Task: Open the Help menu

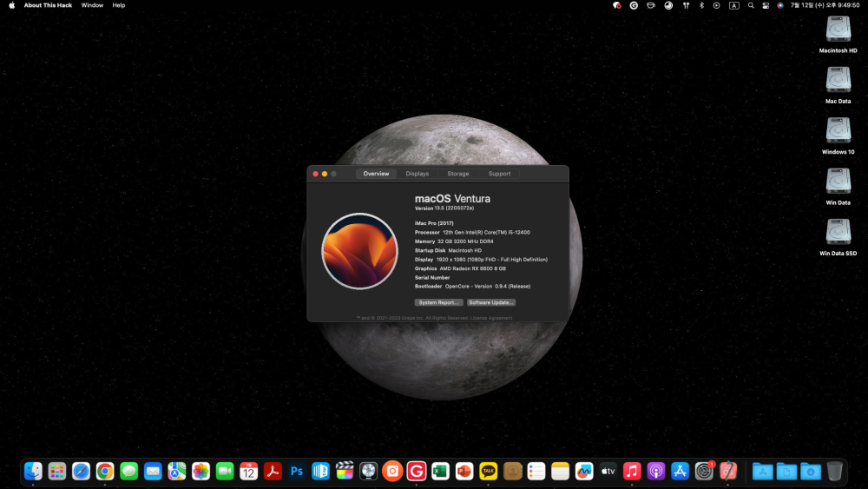Action: tap(118, 5)
